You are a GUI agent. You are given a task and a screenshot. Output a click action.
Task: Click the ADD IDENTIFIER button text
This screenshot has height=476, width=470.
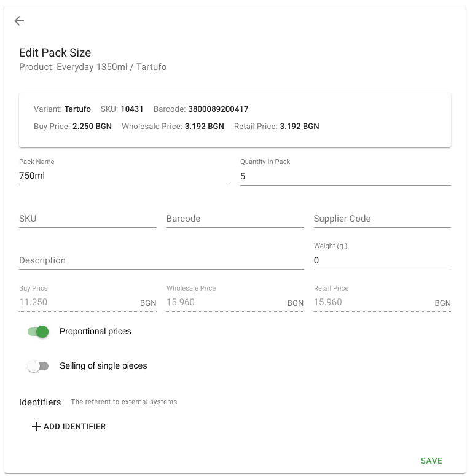[75, 426]
